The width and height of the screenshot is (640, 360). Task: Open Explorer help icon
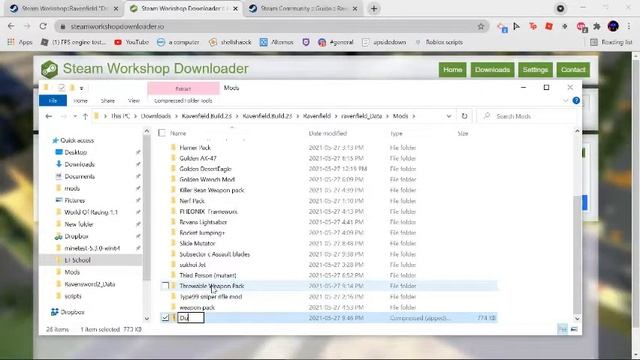click(x=576, y=100)
